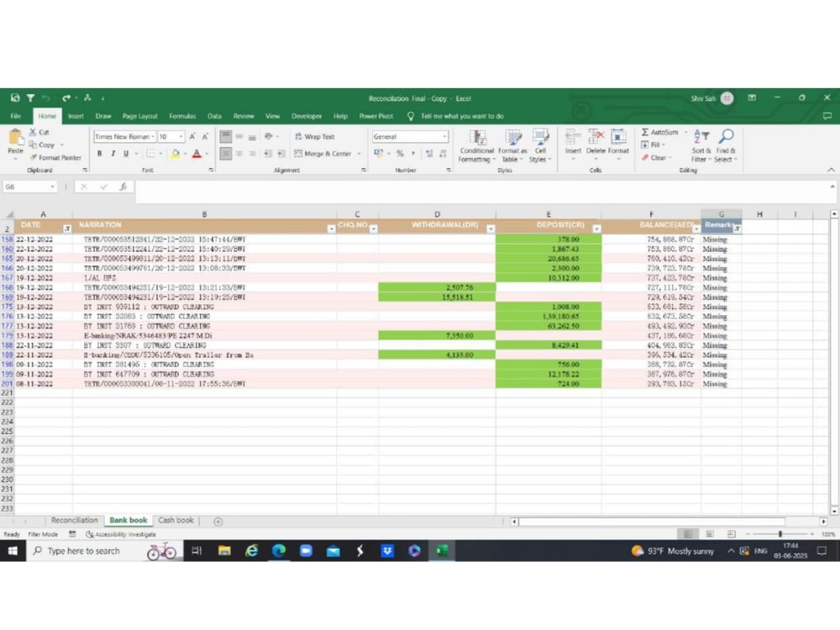Open the Clear menu

click(x=656, y=158)
